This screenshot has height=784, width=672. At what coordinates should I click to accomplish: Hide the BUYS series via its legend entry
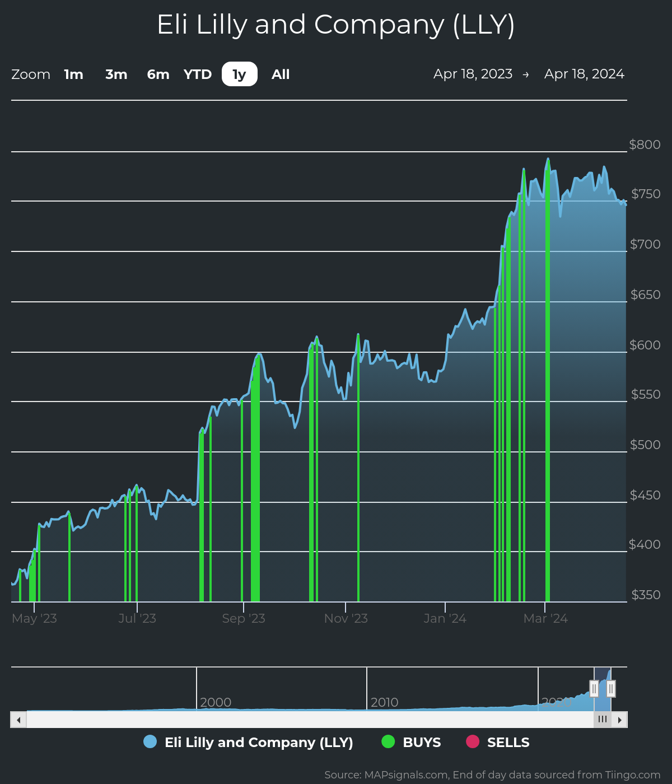pyautogui.click(x=421, y=742)
